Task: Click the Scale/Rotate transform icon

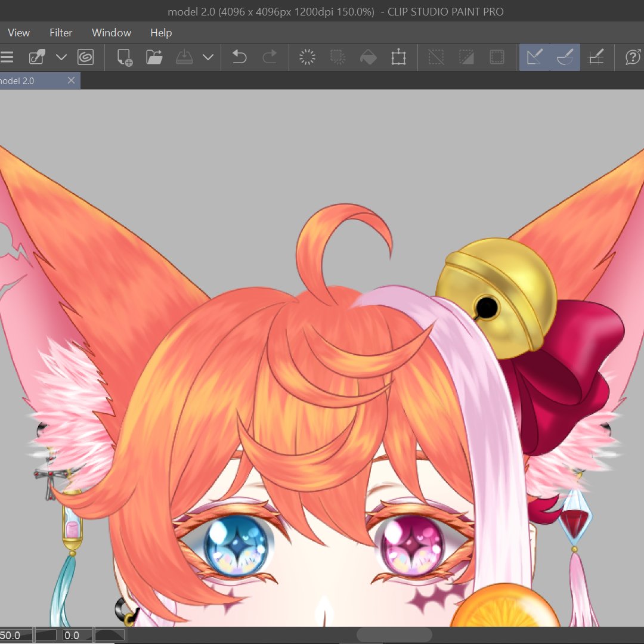Action: [x=398, y=57]
